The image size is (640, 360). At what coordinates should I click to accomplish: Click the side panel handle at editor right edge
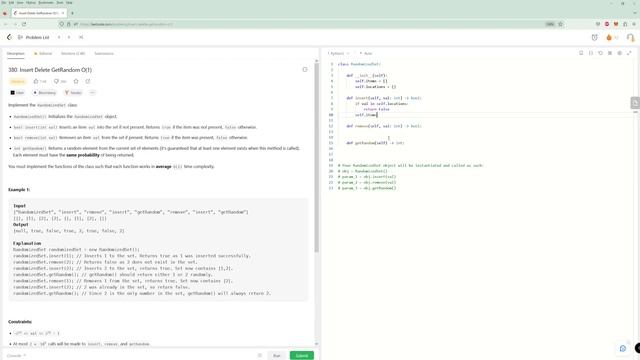tap(635, 103)
